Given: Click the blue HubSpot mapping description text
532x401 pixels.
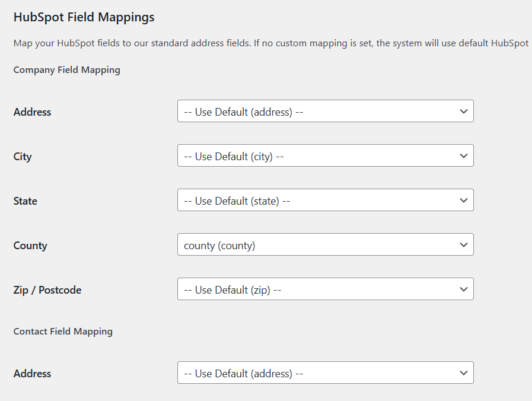Looking at the screenshot, I should click(267, 43).
